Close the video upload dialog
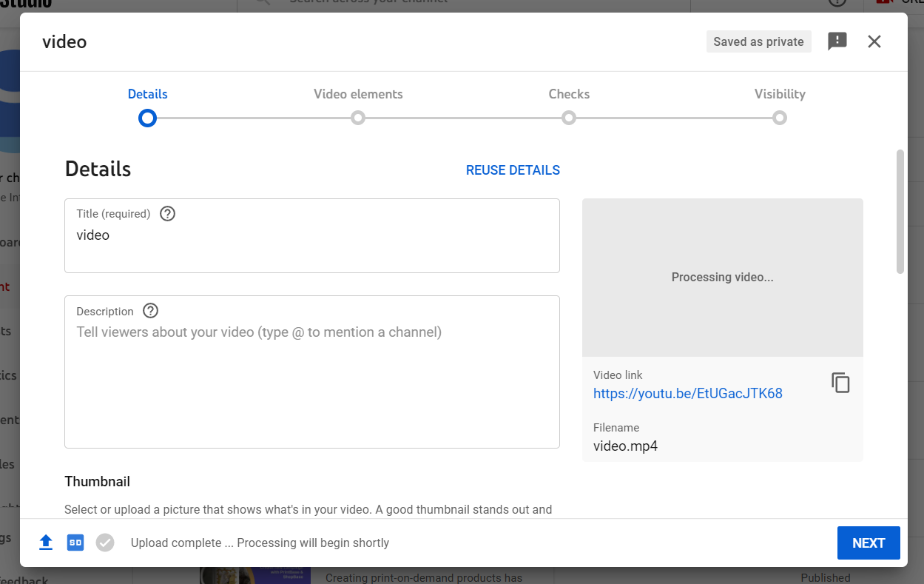924x584 pixels. [874, 41]
